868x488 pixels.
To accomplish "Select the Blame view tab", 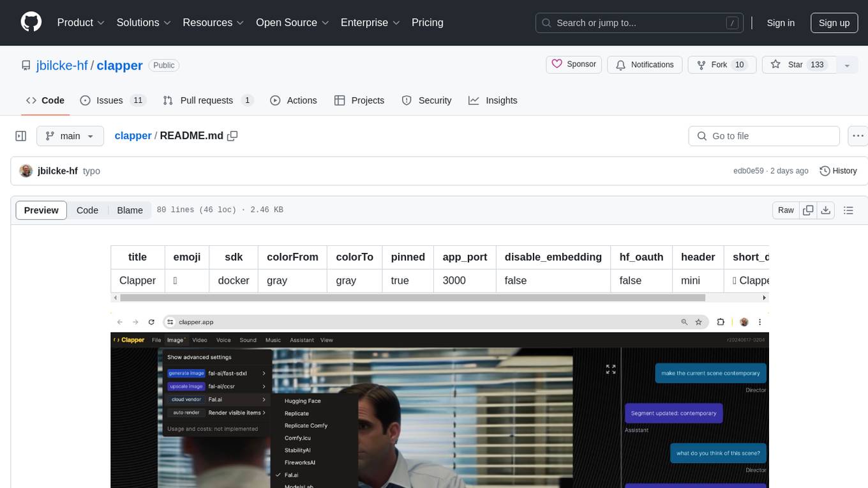I will 130,210.
